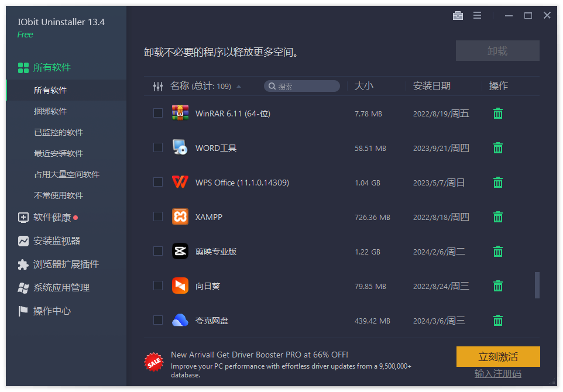This screenshot has width=563, height=392.
Task: Click the 系统应用管理 Windows flag icon
Action: point(23,288)
